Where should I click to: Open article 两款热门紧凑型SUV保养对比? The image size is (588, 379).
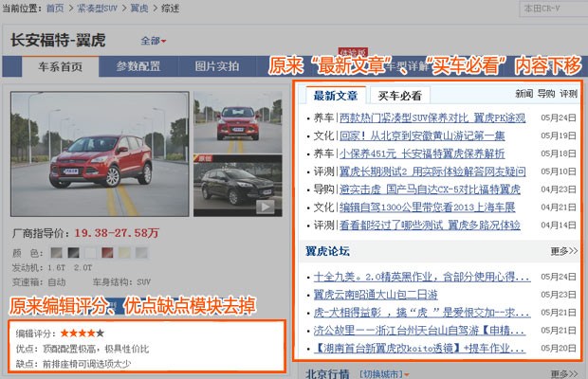pyautogui.click(x=432, y=118)
